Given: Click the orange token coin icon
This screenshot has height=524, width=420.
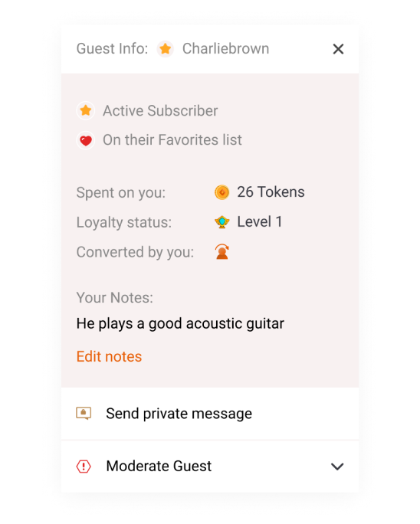Looking at the screenshot, I should pos(221,192).
